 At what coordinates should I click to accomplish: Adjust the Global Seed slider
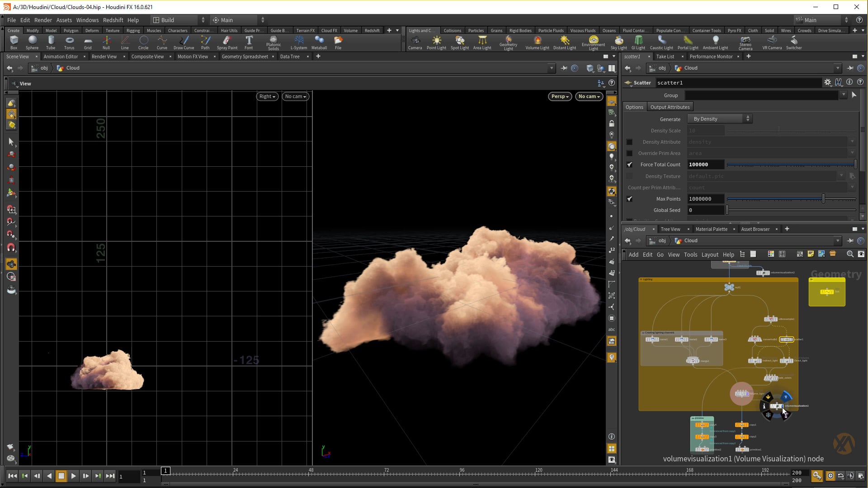pos(791,210)
